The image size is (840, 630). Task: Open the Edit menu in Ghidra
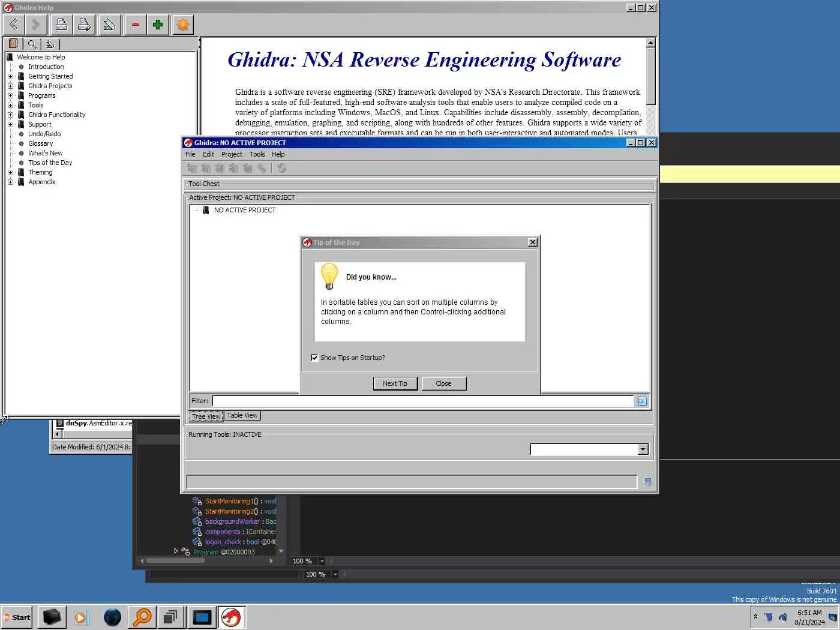[208, 154]
